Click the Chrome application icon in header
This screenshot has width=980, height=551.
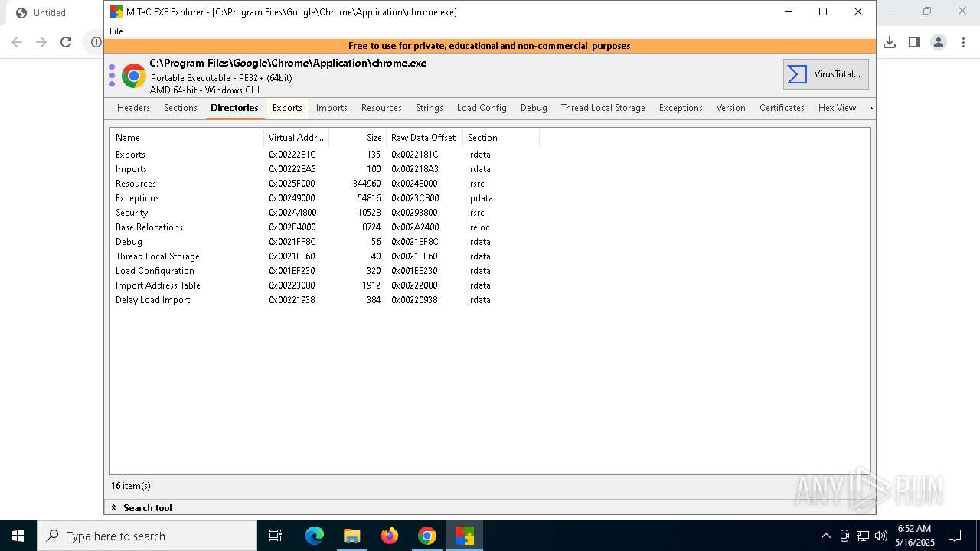133,76
